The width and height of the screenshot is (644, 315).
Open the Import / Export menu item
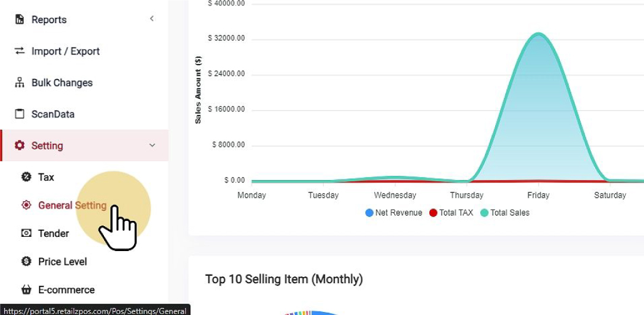[x=65, y=51]
